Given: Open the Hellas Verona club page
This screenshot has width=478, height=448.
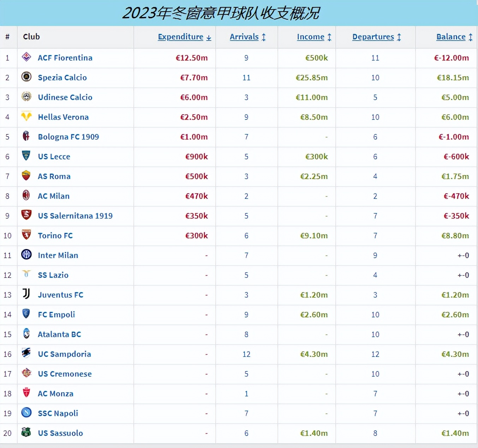Looking at the screenshot, I should (x=63, y=117).
